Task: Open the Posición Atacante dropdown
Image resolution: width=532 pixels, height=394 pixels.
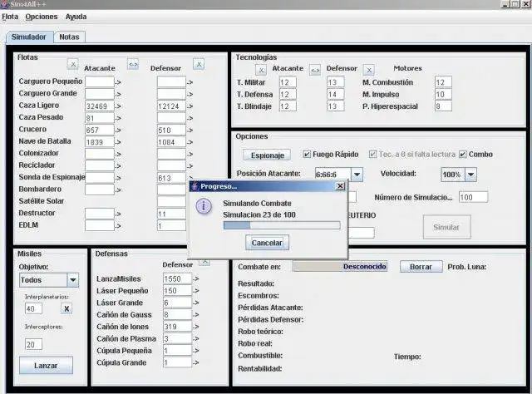Action: point(357,175)
